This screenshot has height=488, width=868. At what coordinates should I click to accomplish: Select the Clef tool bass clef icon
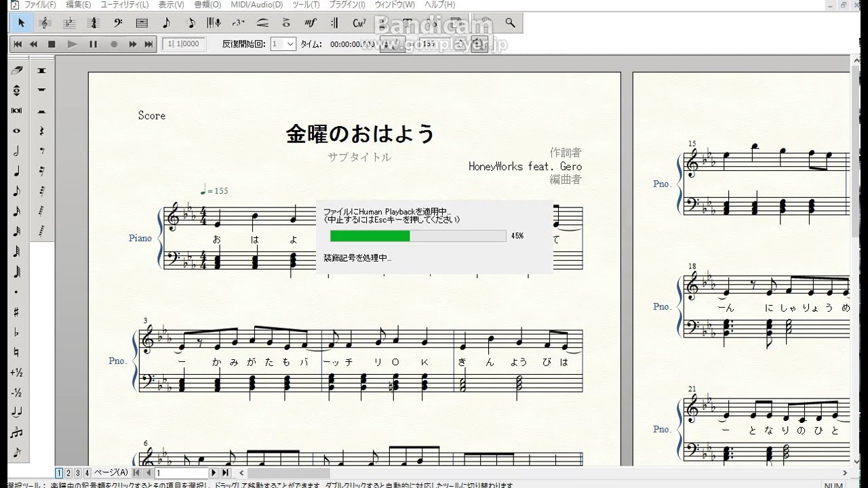tap(117, 23)
